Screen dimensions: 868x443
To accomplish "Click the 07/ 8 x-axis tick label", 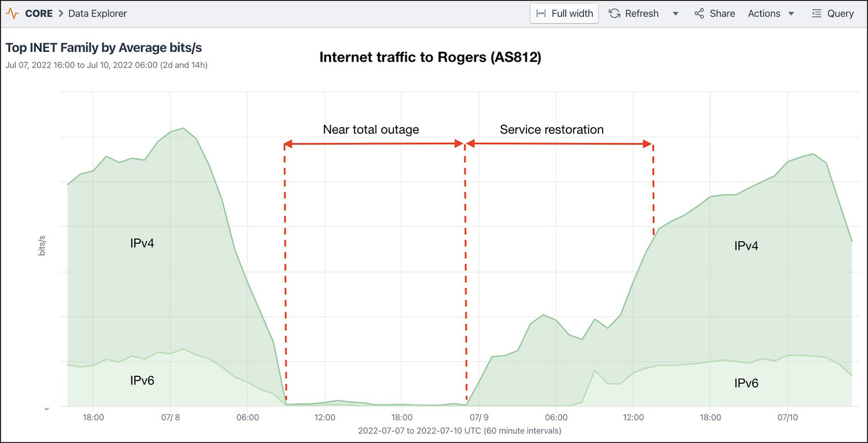I will click(170, 417).
